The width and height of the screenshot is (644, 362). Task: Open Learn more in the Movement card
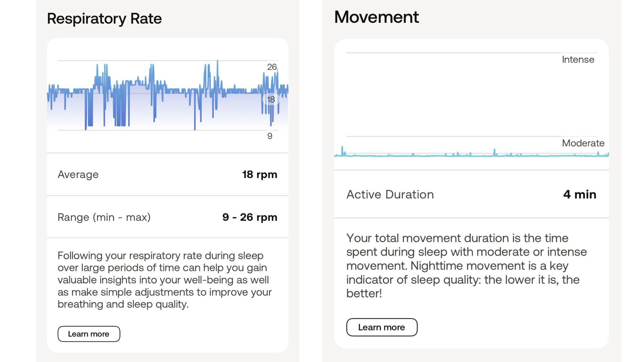point(382,327)
